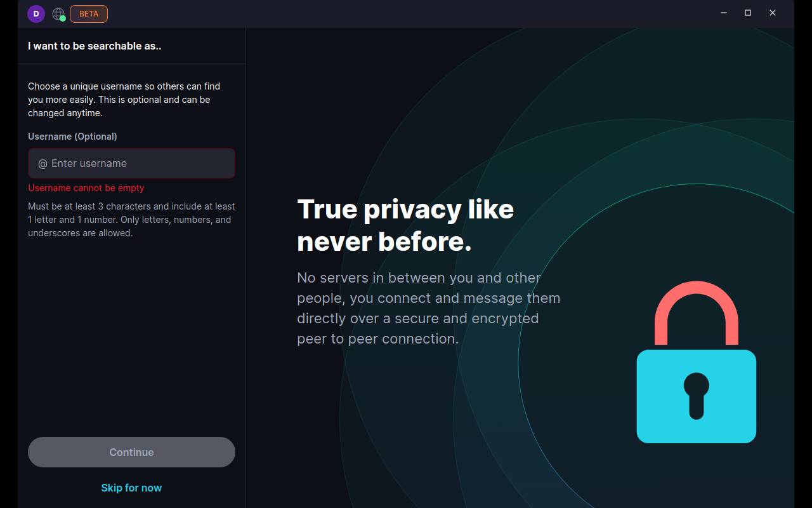This screenshot has height=508, width=812.
Task: Focus the "Enter username" input field
Action: pos(140,164)
